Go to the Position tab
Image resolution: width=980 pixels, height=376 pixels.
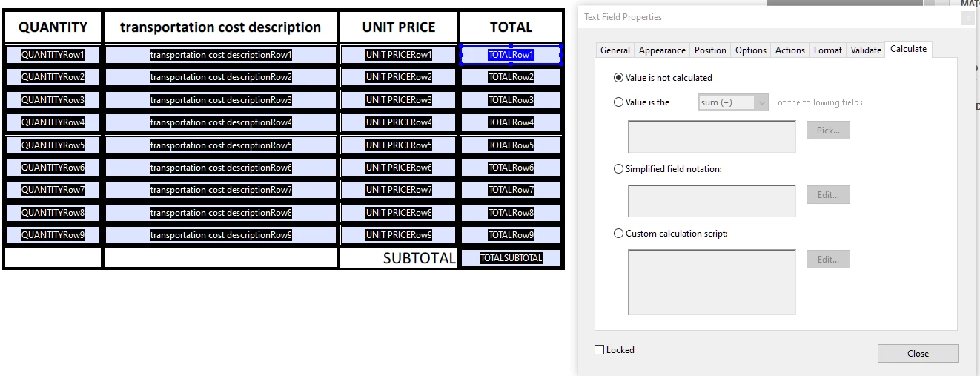click(710, 50)
